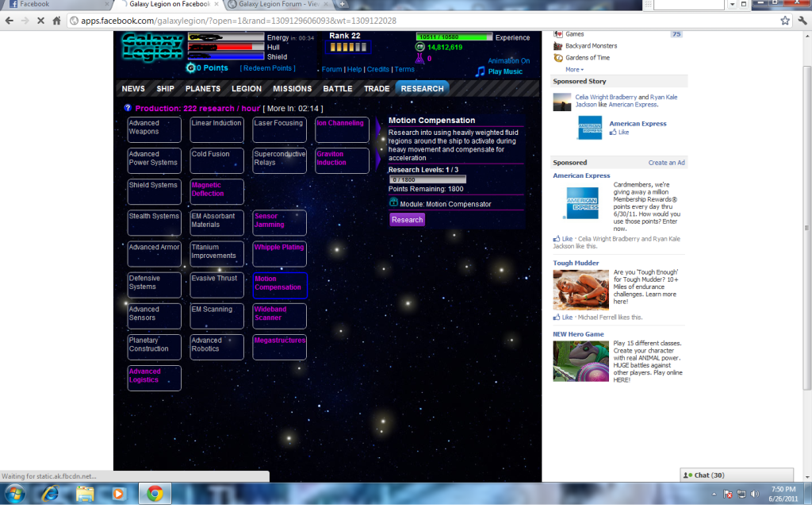Open the PLANETS tab
812x508 pixels.
[x=203, y=89]
